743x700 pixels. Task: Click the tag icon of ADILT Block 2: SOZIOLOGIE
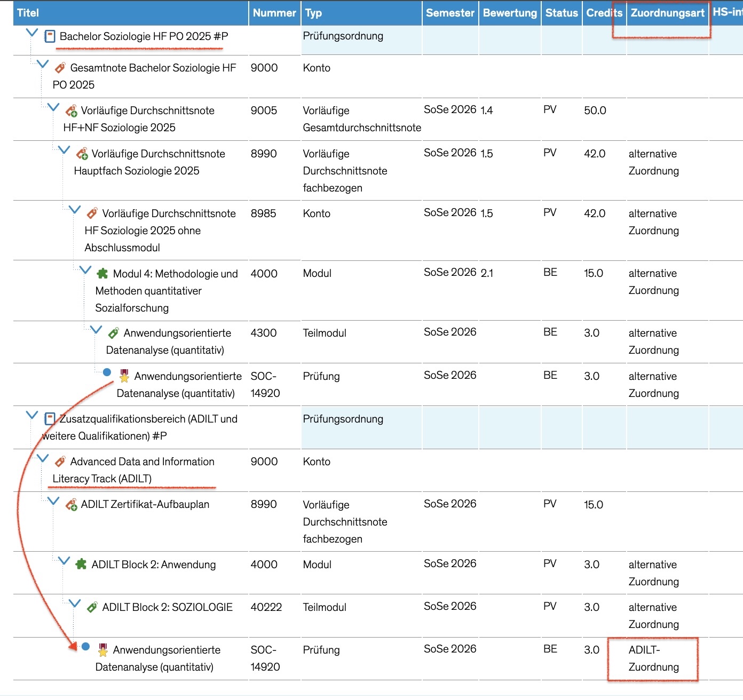(x=92, y=607)
